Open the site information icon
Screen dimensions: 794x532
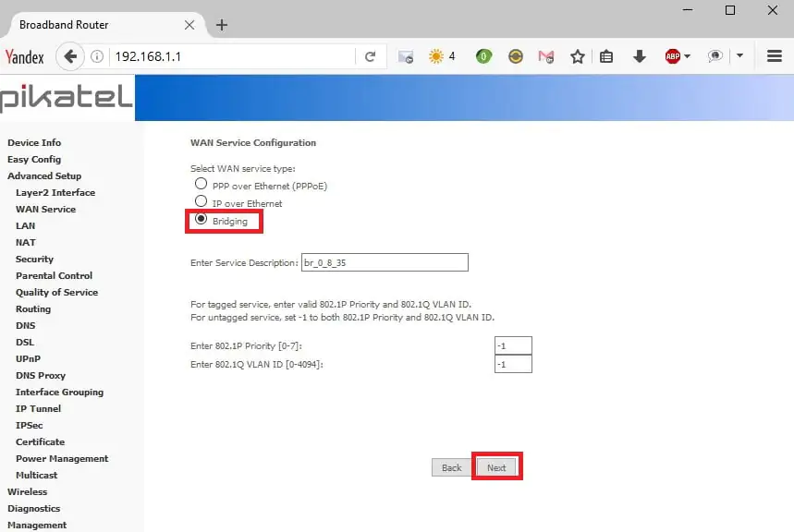pos(97,56)
